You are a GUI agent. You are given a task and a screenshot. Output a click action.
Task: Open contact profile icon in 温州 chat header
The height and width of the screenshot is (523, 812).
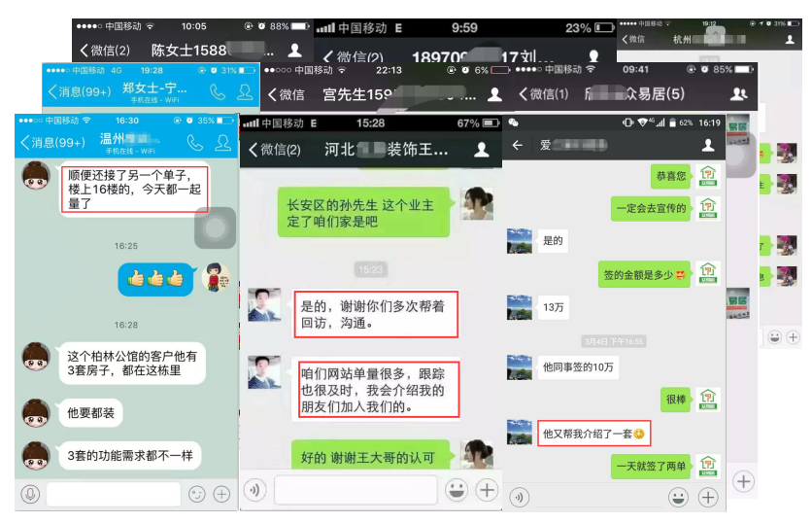[223, 143]
